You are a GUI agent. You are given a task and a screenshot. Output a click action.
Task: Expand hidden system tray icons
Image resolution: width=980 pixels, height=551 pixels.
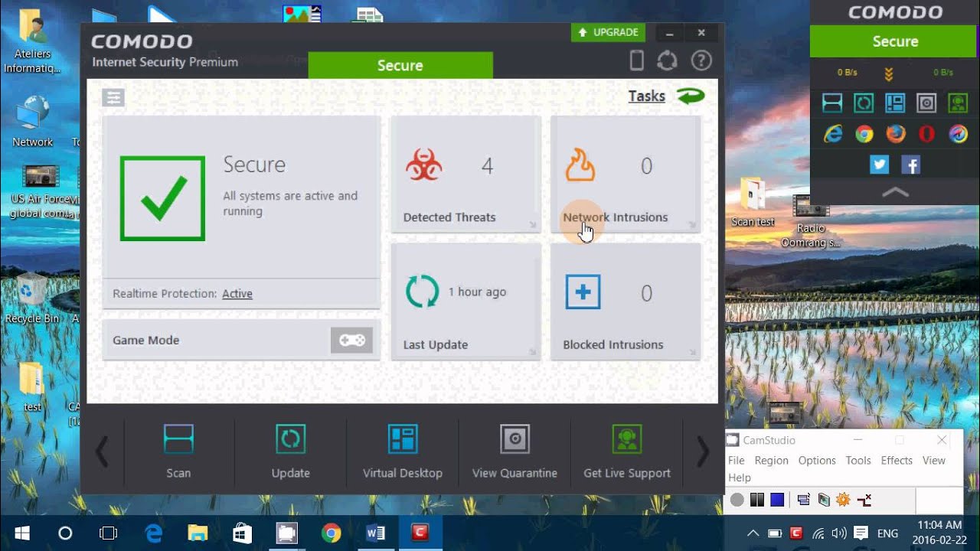click(753, 533)
